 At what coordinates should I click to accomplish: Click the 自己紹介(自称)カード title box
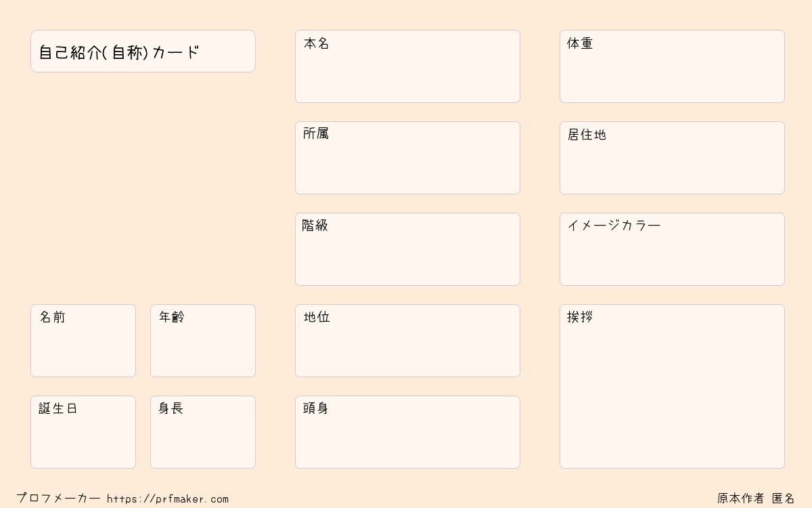(x=143, y=51)
